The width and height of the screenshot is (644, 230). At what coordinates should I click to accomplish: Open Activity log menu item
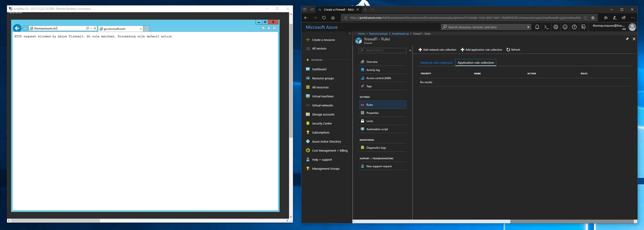pos(383,70)
